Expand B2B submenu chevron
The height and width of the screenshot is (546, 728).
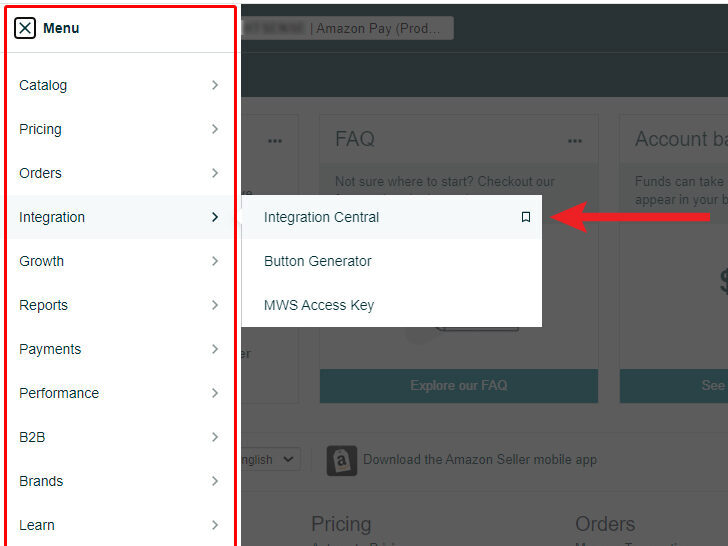point(214,437)
